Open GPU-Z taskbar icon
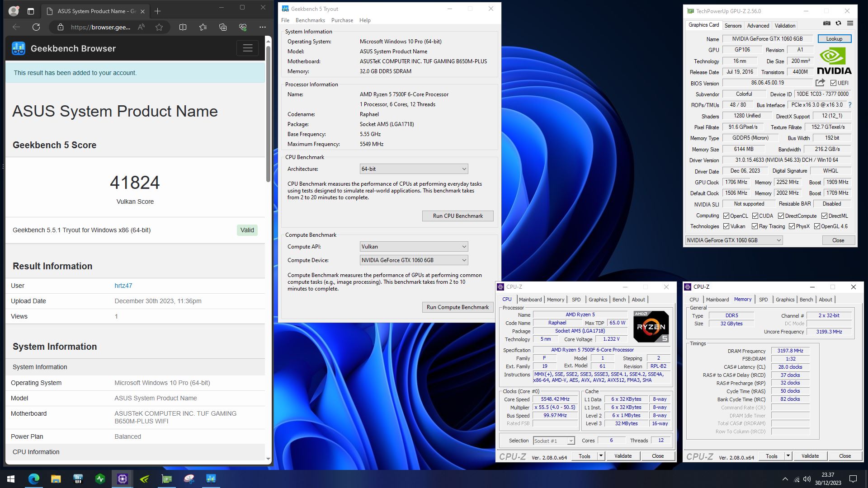Screen dimensions: 868x488 167,479
